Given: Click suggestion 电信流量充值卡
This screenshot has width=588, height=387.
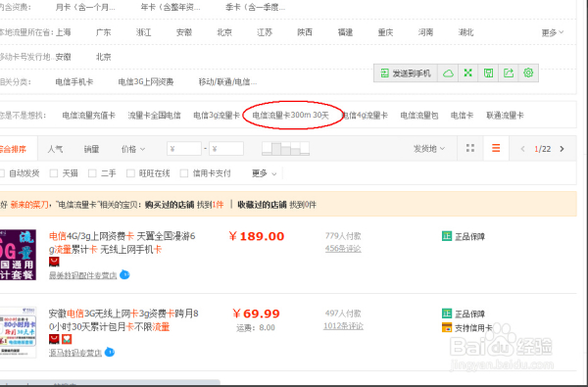Looking at the screenshot, I should coord(89,116).
